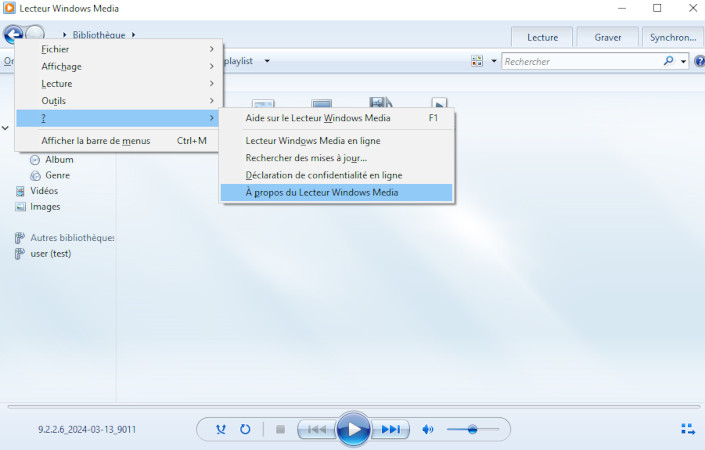The height and width of the screenshot is (450, 705).
Task: Click the greyed Forward navigation button
Action: (x=35, y=31)
